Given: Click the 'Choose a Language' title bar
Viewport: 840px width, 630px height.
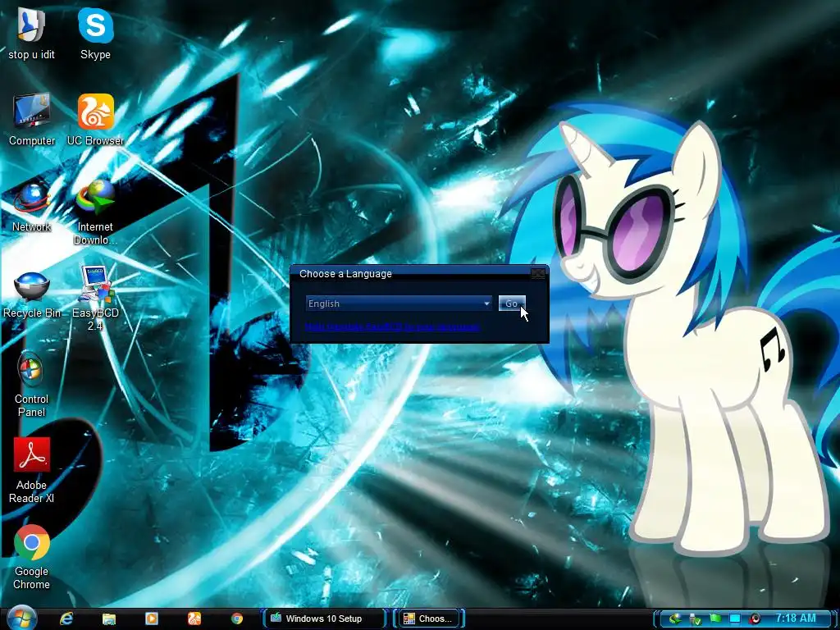Looking at the screenshot, I should tap(410, 274).
